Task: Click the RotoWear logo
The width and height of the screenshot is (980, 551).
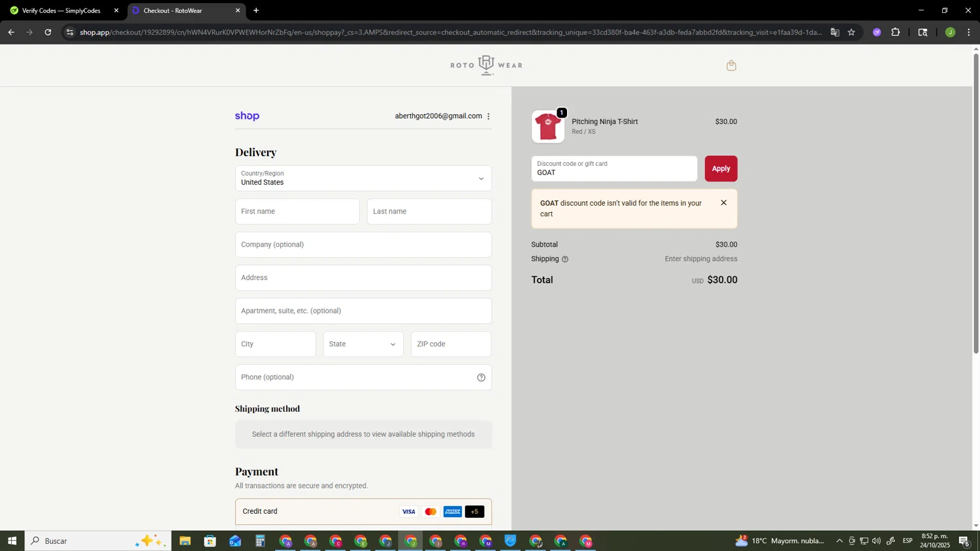Action: click(x=486, y=65)
